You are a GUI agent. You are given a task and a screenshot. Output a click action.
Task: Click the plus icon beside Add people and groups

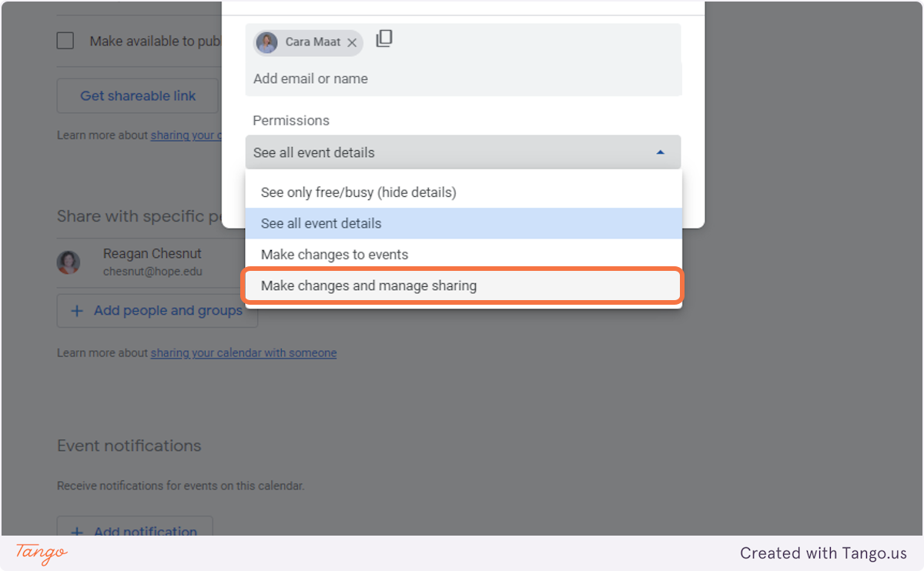(77, 311)
